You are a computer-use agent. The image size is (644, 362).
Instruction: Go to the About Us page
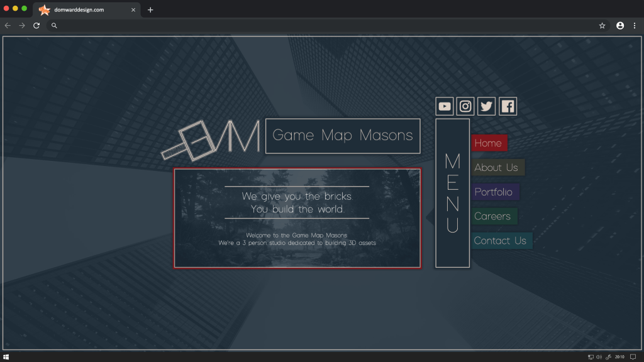click(x=497, y=168)
